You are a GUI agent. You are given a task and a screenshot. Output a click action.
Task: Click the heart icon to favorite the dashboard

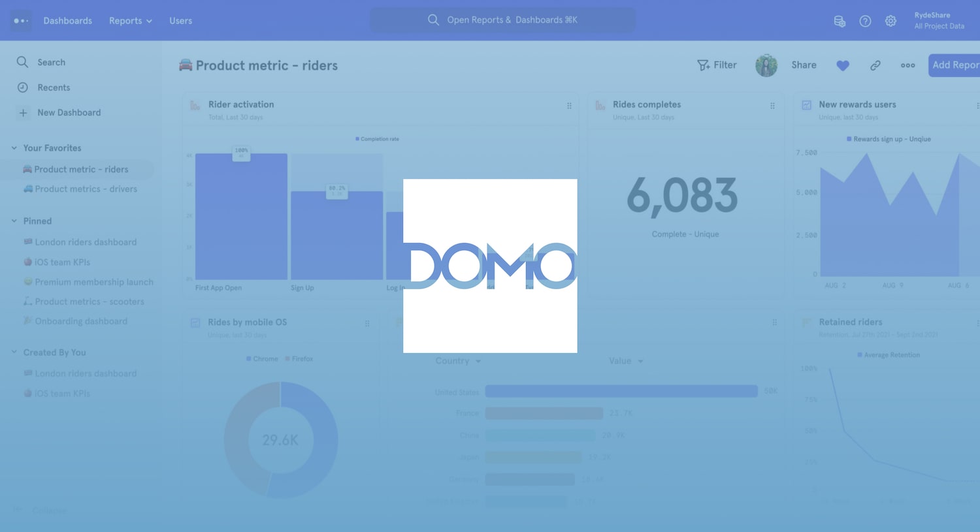[843, 65]
